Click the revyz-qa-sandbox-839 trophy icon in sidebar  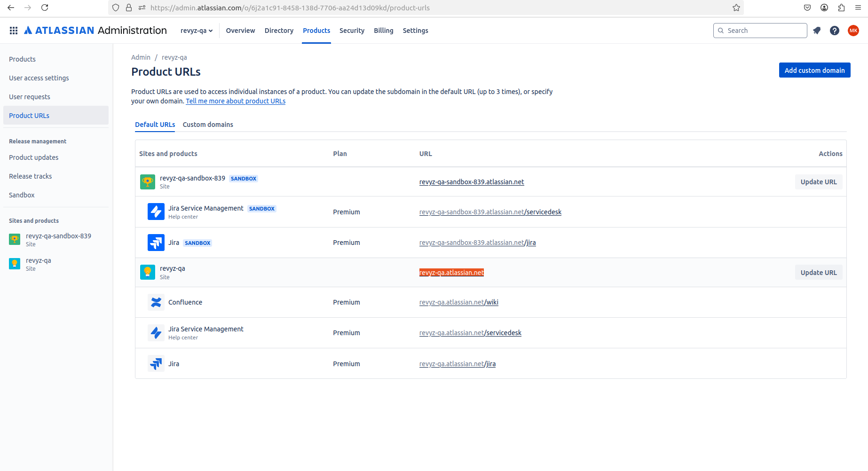tap(15, 239)
